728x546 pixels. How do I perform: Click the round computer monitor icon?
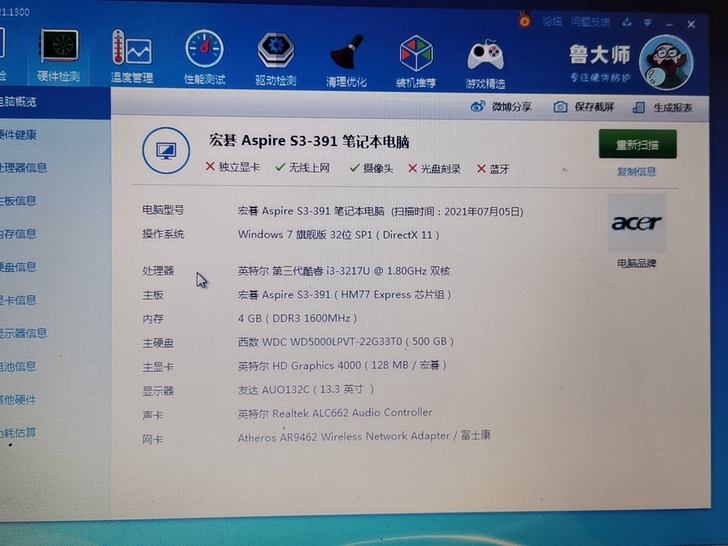point(166,150)
